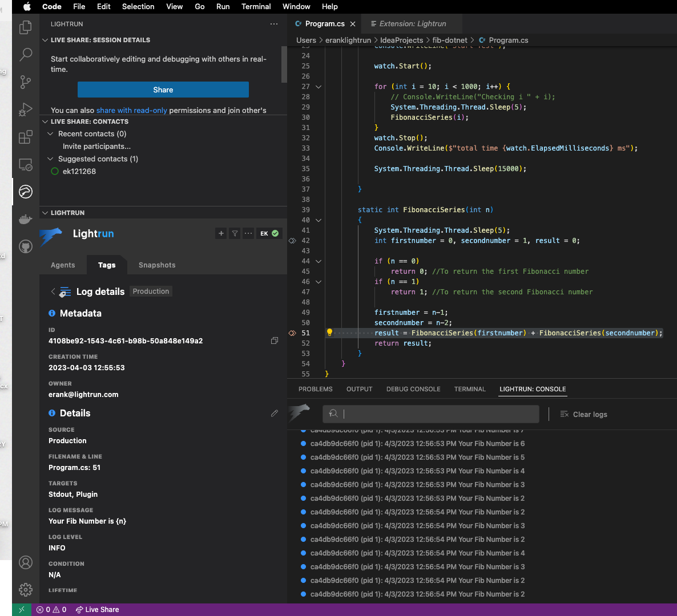Fold the for loop at line 27
The width and height of the screenshot is (677, 616).
(x=319, y=87)
